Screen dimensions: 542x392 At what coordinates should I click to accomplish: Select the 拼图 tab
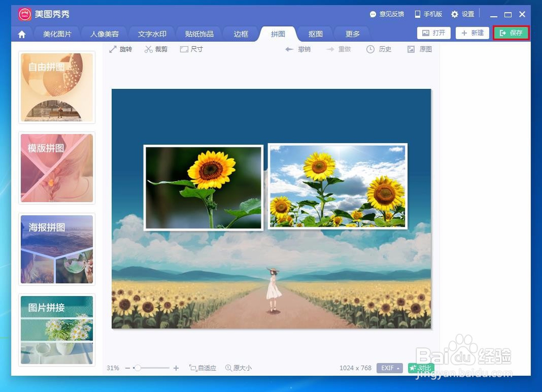click(x=278, y=34)
